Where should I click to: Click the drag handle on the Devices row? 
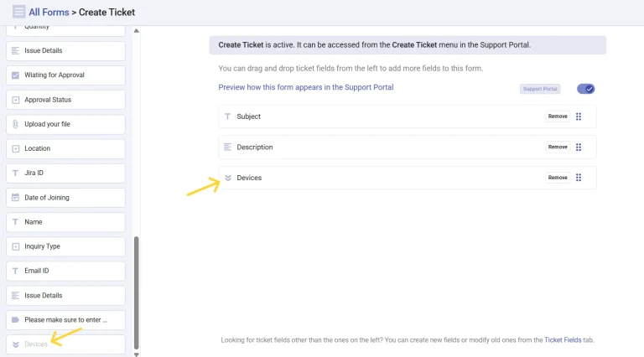coord(579,178)
